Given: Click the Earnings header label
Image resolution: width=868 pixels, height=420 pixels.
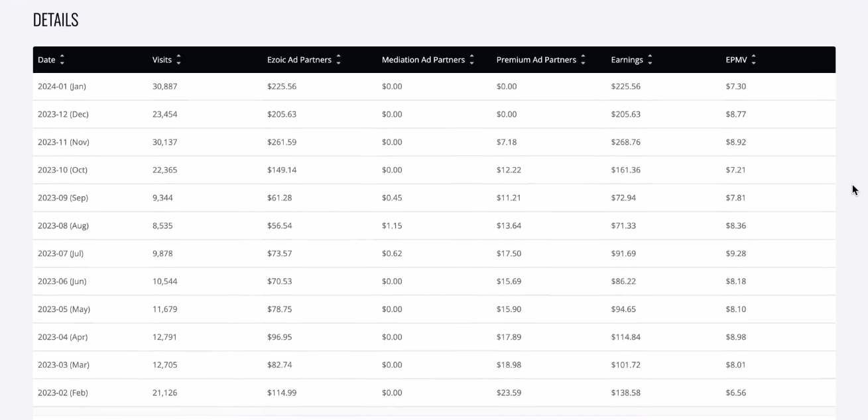Looking at the screenshot, I should [x=627, y=60].
